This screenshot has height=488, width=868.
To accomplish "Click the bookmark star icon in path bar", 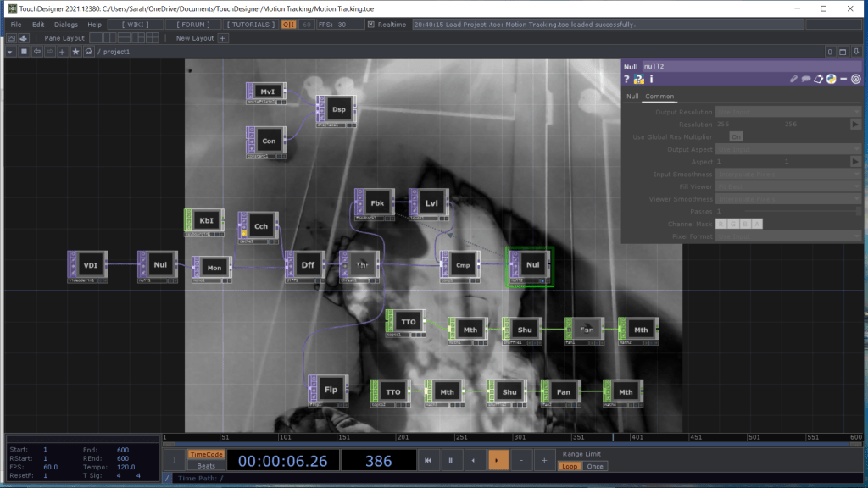I will (x=75, y=52).
